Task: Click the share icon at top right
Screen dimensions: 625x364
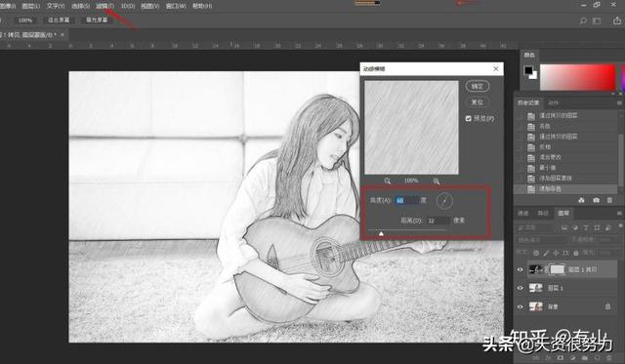Action: click(616, 20)
